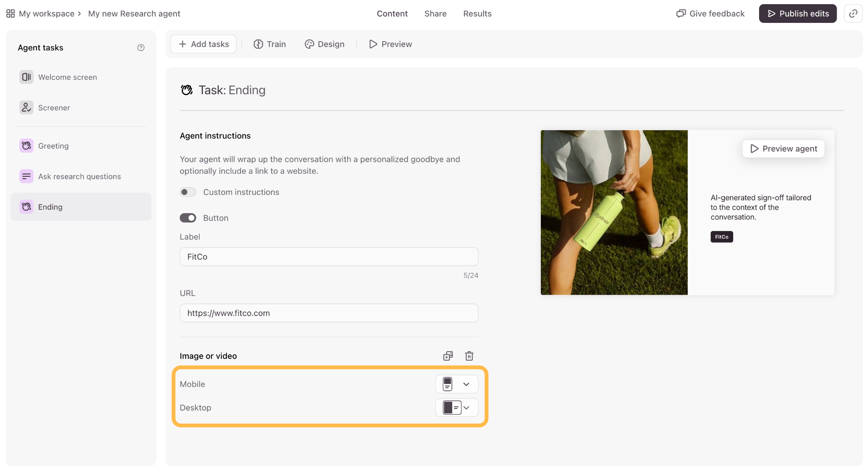Enable the Custom instructions toggle
The width and height of the screenshot is (868, 470).
188,192
